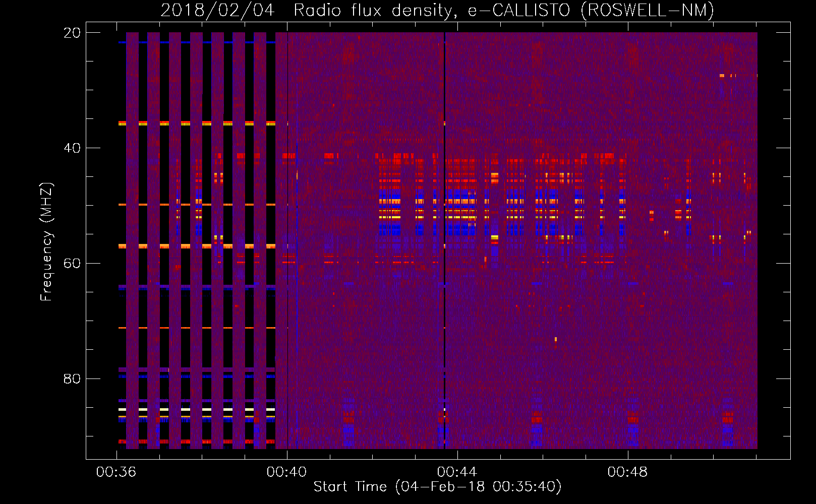Image resolution: width=816 pixels, height=504 pixels.
Task: Click the frequency tick label '40'
Action: [x=72, y=148]
